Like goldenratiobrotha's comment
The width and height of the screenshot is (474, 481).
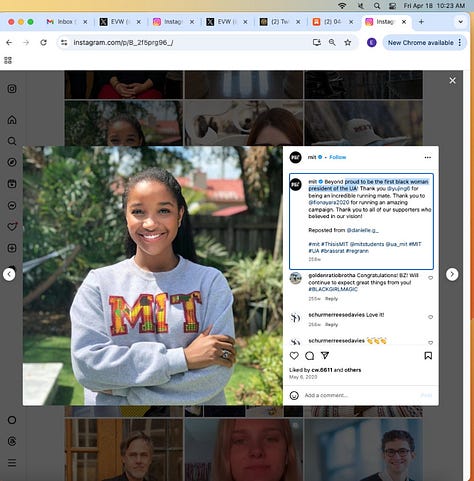430,278
